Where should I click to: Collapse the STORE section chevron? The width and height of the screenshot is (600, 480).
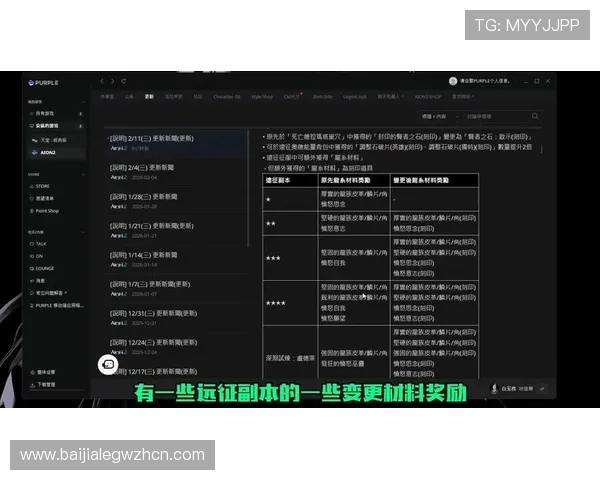point(83,174)
